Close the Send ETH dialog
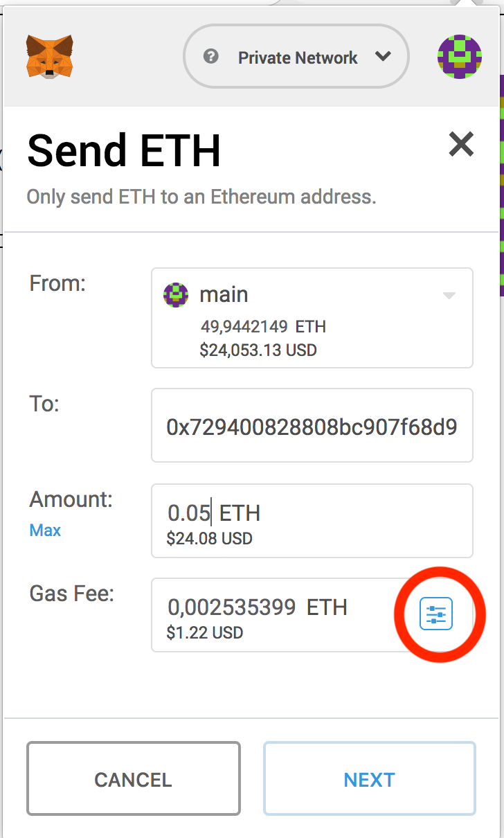Screen dimensions: 504x838 click(460, 145)
